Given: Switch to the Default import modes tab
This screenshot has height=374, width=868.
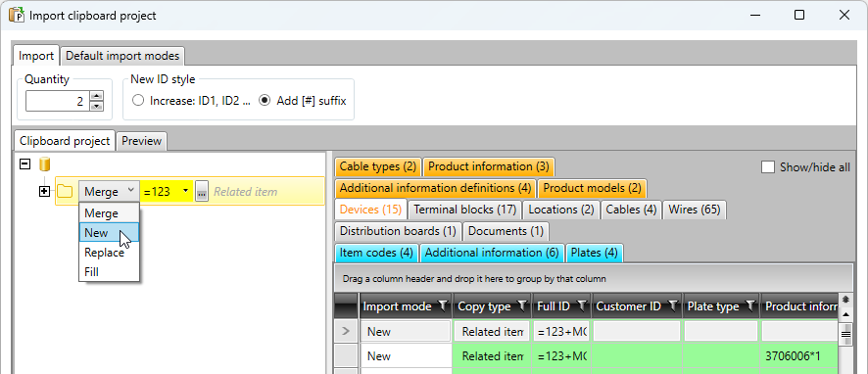Looking at the screenshot, I should (x=122, y=56).
